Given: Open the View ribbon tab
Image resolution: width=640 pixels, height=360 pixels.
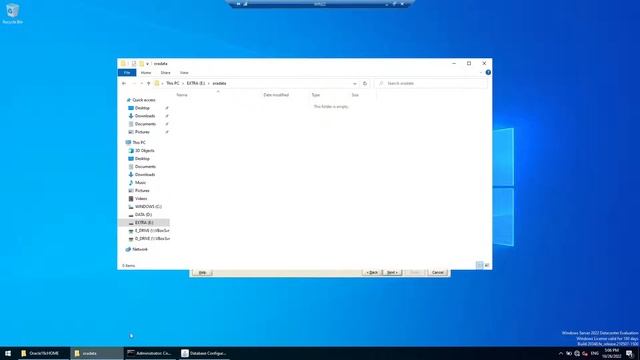Looking at the screenshot, I should pyautogui.click(x=184, y=73).
